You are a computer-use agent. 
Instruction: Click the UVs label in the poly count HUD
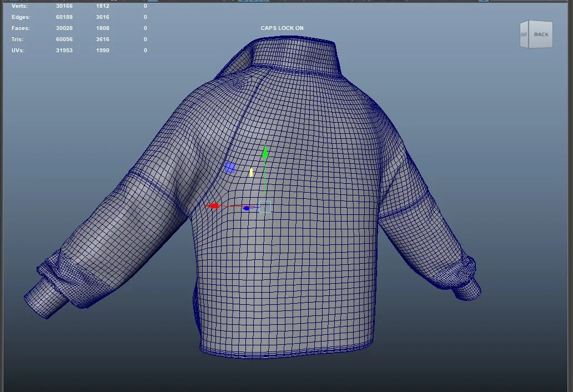click(x=18, y=50)
